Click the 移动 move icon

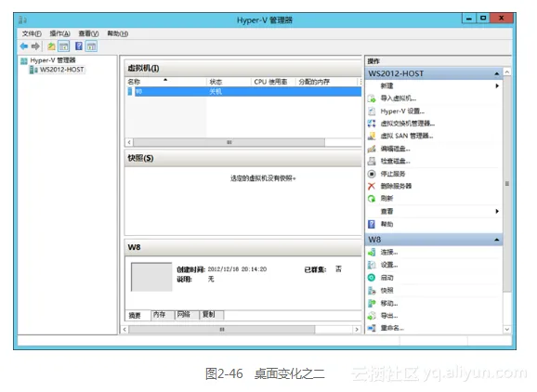[372, 304]
